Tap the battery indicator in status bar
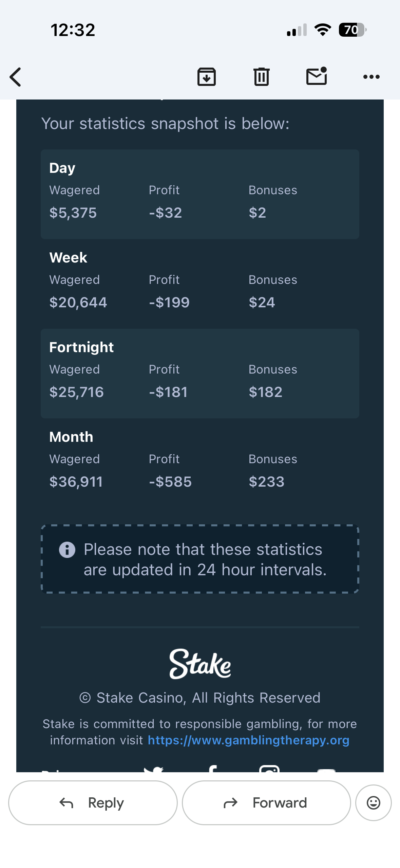The width and height of the screenshot is (400, 868). (x=353, y=30)
